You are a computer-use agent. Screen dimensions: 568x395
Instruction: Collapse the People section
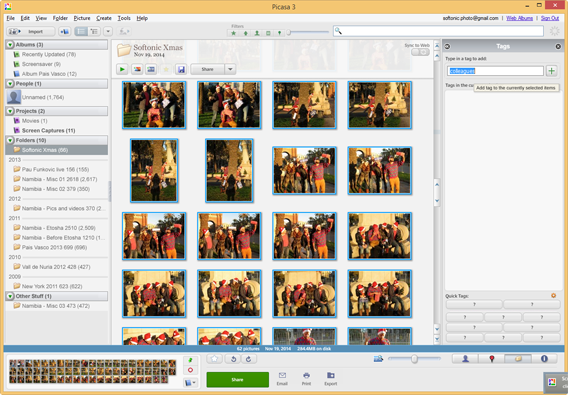[10, 84]
